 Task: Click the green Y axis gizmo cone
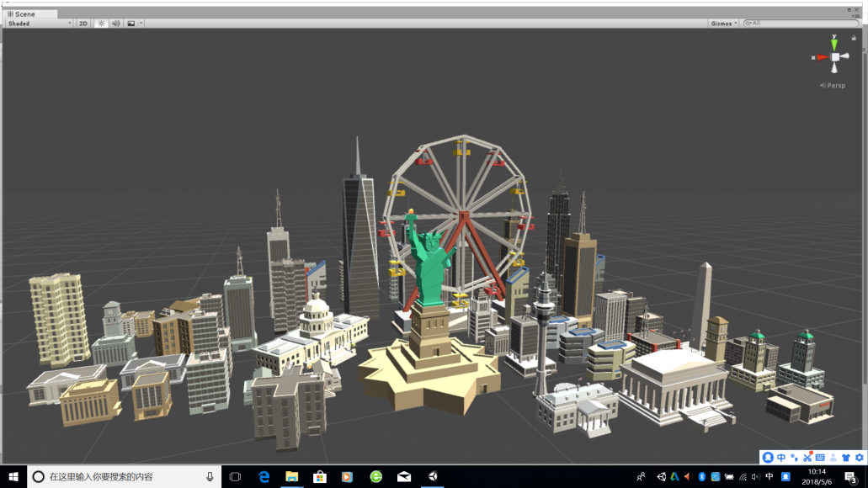point(834,43)
